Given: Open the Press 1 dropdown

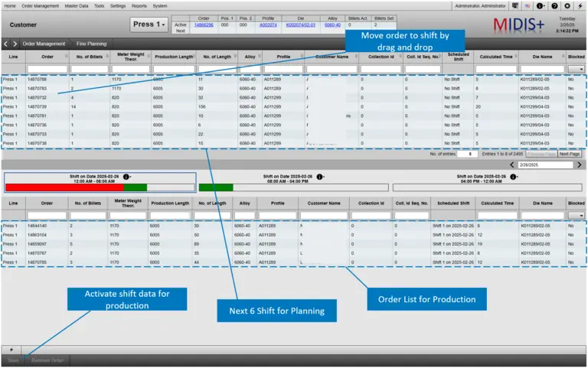Looking at the screenshot, I should (148, 24).
